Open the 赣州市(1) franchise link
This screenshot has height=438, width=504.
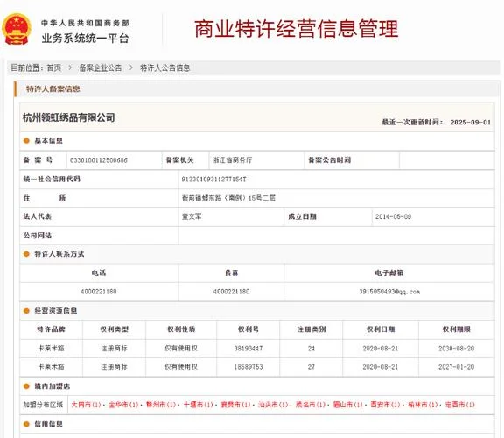(161, 405)
